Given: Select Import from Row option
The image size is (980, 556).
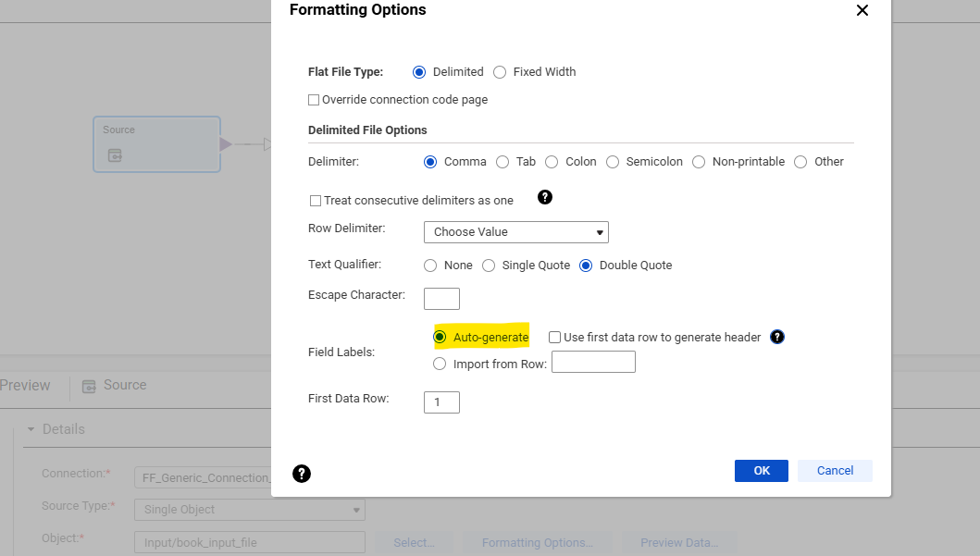Looking at the screenshot, I should click(x=440, y=364).
